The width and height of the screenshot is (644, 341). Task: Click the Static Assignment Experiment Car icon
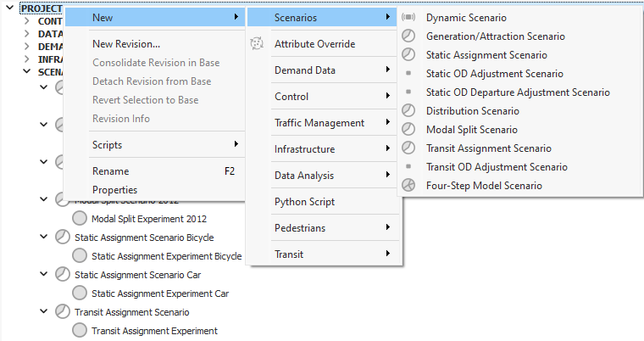point(80,293)
